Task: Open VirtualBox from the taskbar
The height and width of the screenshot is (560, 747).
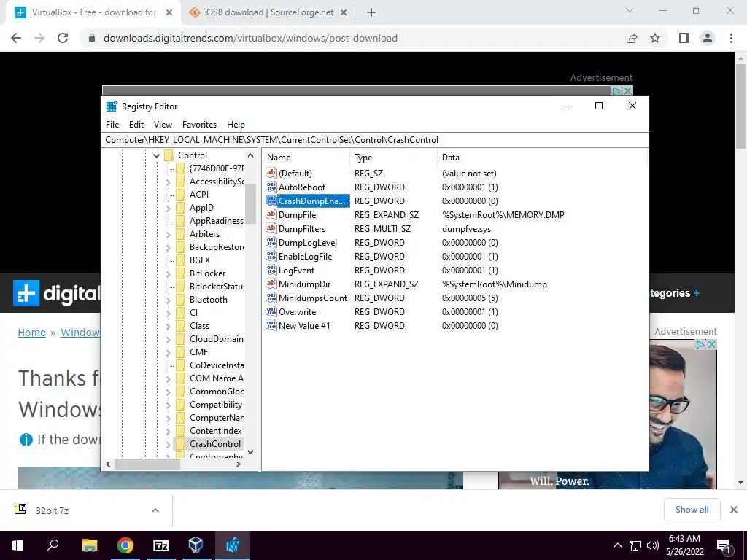Action: [x=196, y=545]
